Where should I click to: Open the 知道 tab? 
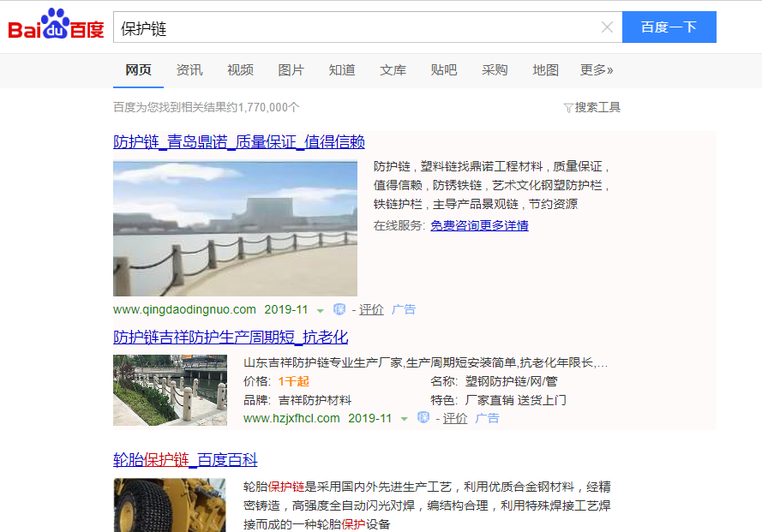(342, 70)
